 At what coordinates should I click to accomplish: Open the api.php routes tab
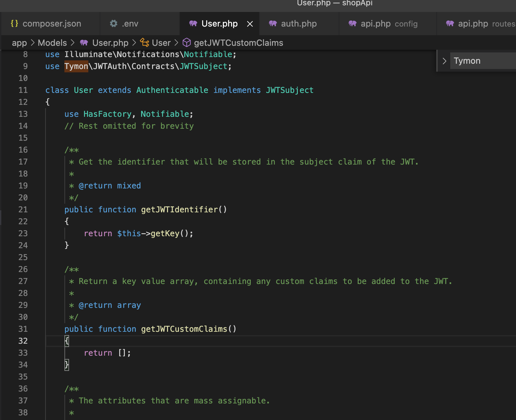[x=476, y=24]
